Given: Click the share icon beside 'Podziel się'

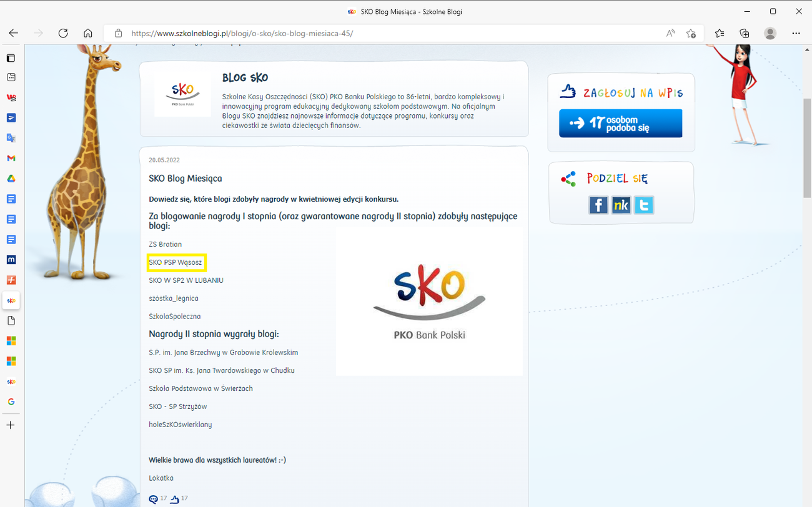Looking at the screenshot, I should 568,179.
